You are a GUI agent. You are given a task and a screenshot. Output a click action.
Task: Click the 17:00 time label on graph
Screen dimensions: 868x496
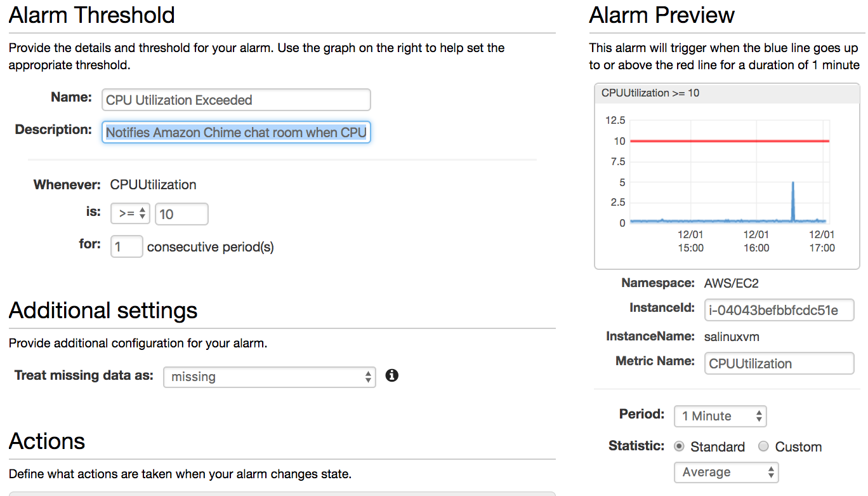click(x=822, y=248)
